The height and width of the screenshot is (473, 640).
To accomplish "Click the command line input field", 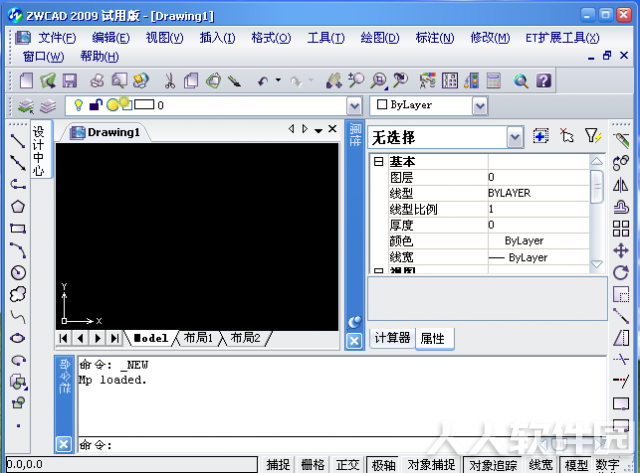I will click(342, 445).
